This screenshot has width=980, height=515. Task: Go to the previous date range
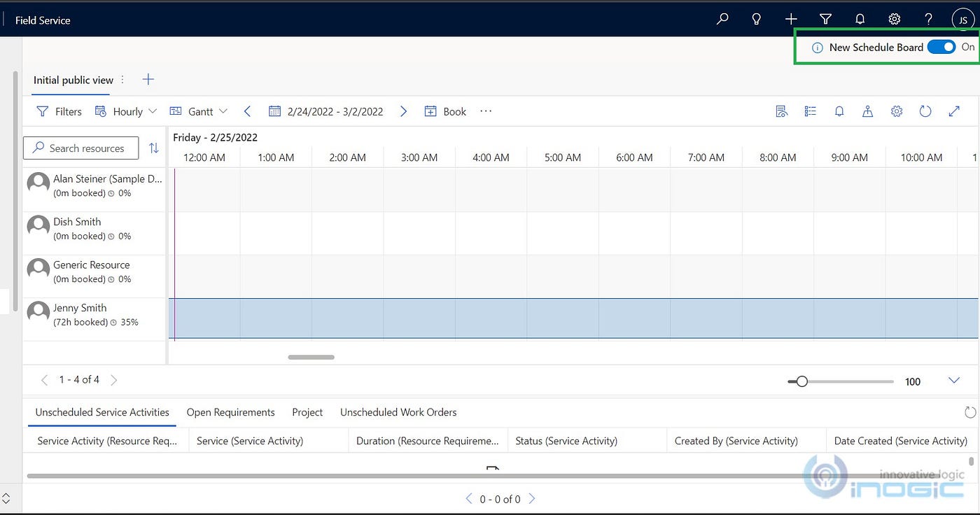(247, 111)
